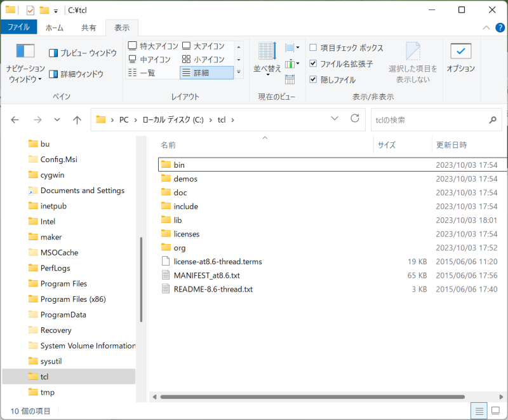This screenshot has width=508, height=420.
Task: Sort by the Size (サイズ) column header
Action: tap(387, 145)
